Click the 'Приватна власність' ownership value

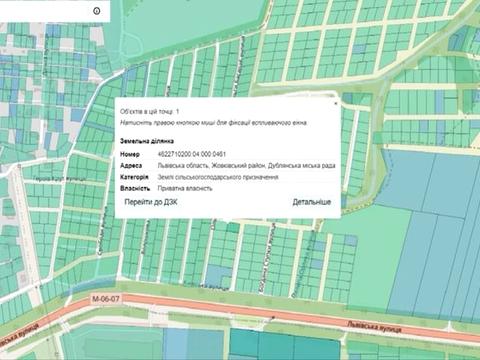185,188
